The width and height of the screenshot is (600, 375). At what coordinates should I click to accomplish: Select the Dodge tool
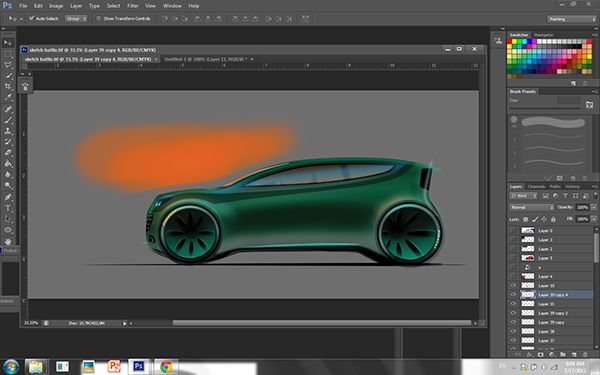tap(8, 186)
